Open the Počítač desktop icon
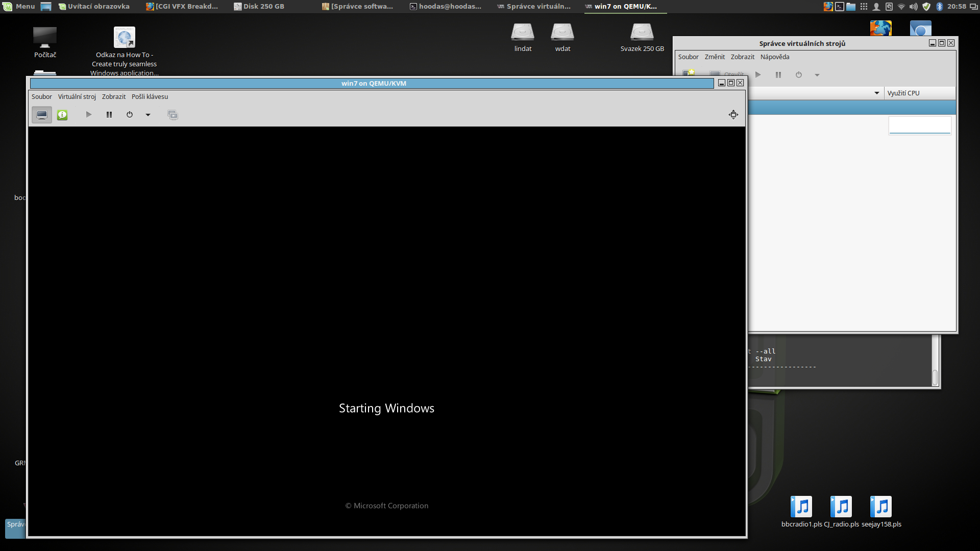 [x=45, y=43]
